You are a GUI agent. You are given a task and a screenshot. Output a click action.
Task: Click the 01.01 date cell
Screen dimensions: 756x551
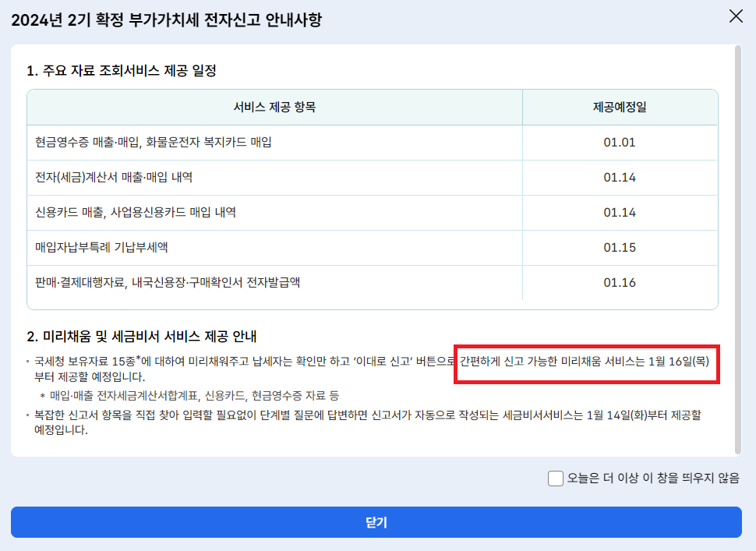click(620, 142)
